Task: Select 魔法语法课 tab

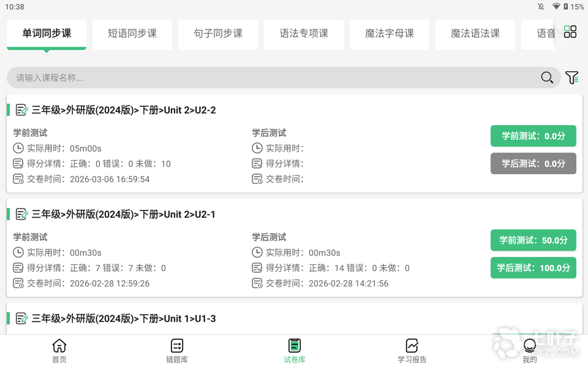Action: (x=475, y=34)
